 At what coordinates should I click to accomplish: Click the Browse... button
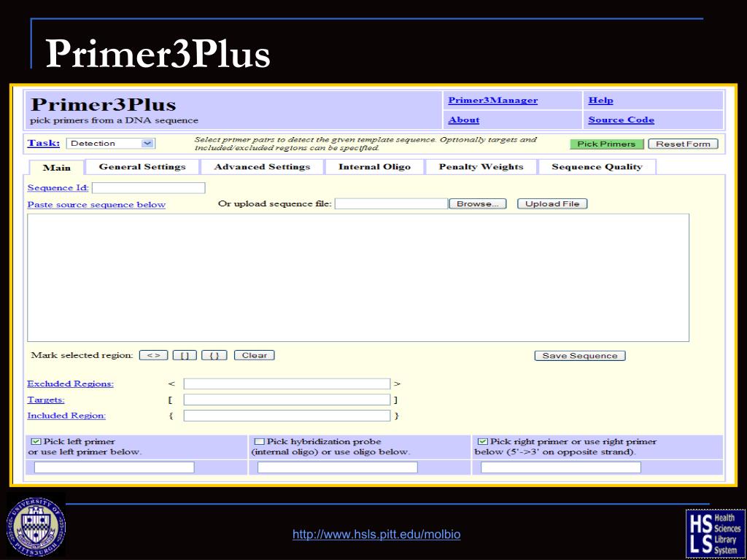477,204
